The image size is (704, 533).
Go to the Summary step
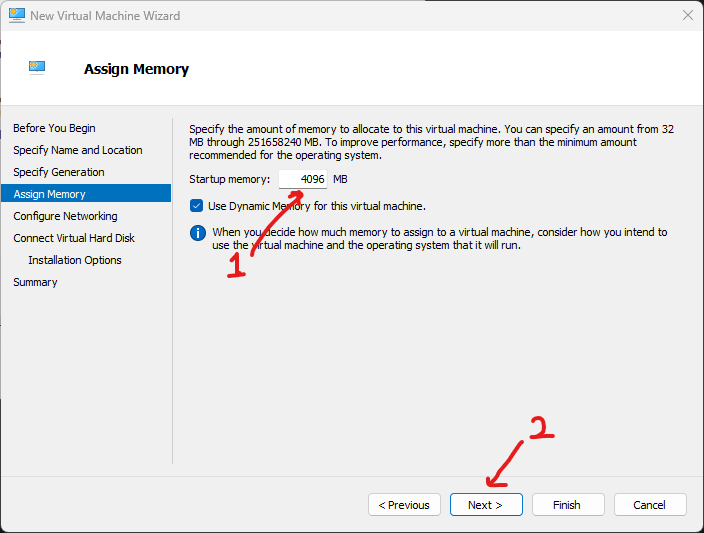point(35,282)
